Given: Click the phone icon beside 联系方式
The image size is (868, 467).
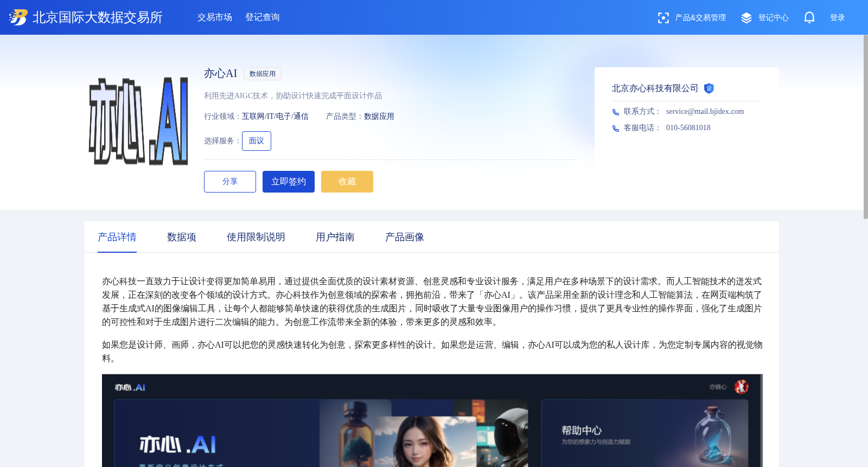Looking at the screenshot, I should coord(616,112).
